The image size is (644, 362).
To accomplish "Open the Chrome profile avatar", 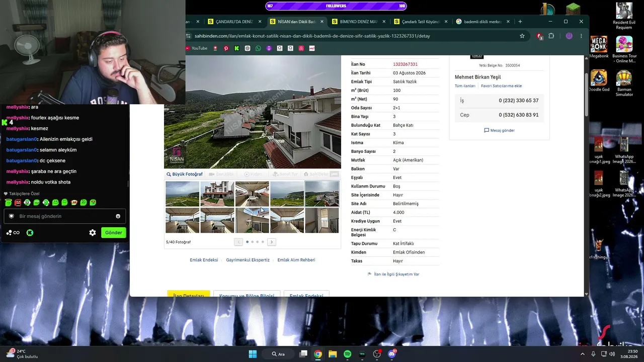I will pos(569,36).
